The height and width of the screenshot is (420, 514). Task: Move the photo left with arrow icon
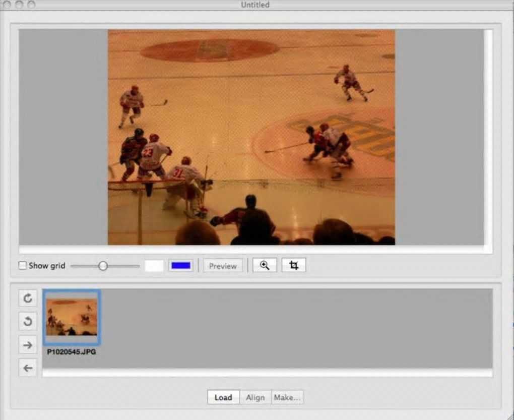[28, 368]
